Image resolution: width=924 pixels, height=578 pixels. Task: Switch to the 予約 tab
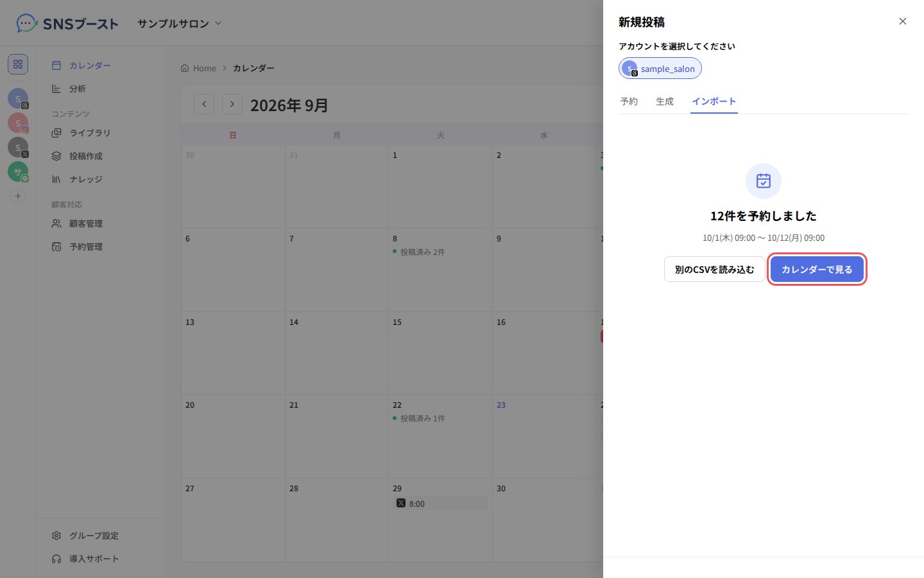(x=629, y=101)
